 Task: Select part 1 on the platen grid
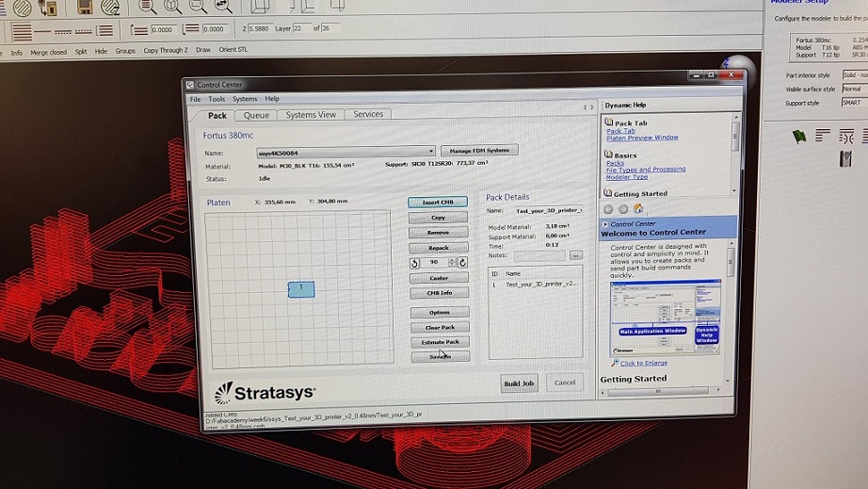click(301, 289)
